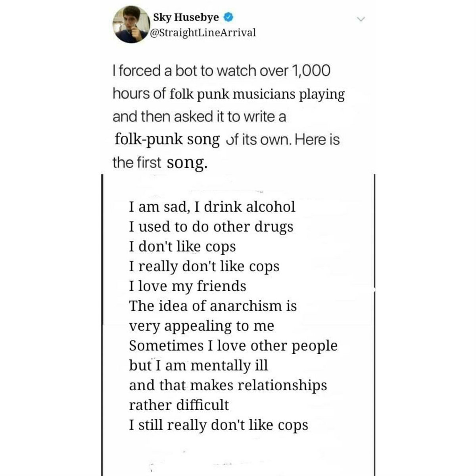
Task: Click the final lyric "I still really don't like cops"
Action: (219, 425)
